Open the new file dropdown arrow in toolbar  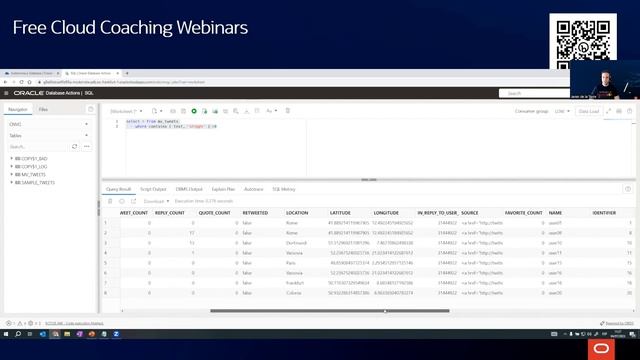tap(161, 111)
